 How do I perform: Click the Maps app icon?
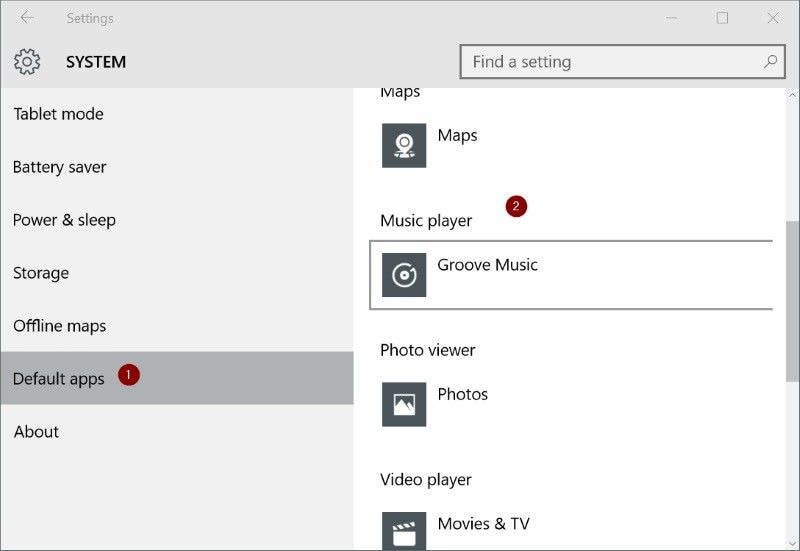pyautogui.click(x=404, y=145)
